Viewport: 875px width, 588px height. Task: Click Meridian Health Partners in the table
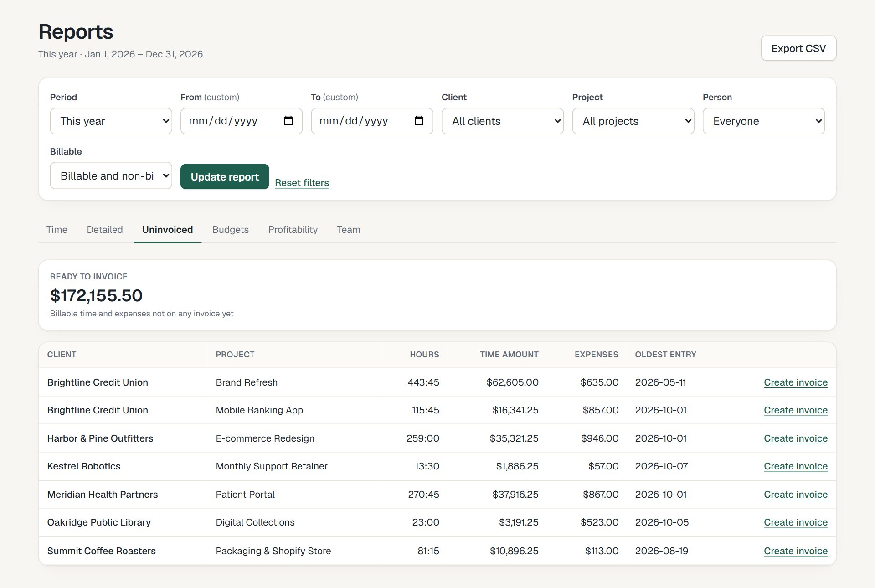click(103, 495)
